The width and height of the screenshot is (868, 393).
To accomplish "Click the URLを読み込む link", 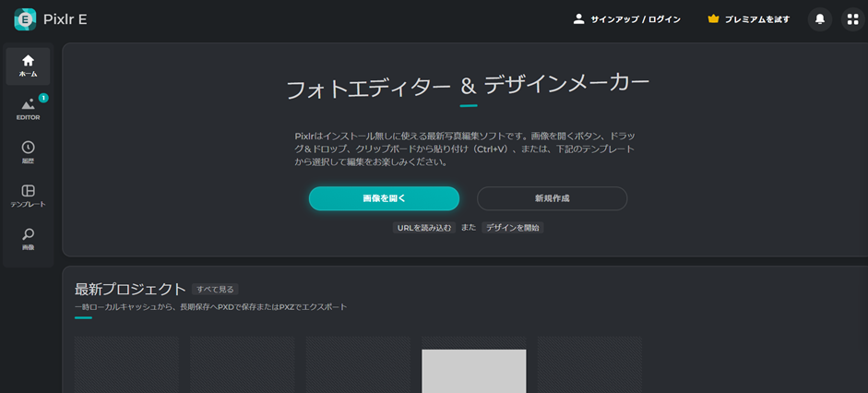I will click(x=424, y=228).
